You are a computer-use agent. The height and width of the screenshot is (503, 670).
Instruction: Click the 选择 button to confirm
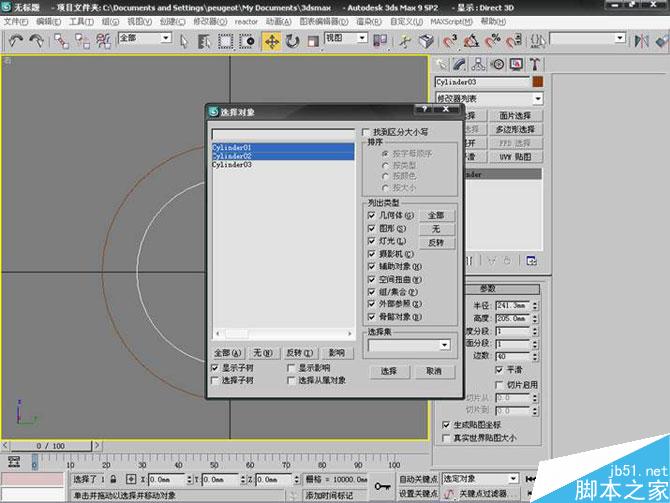(x=389, y=371)
